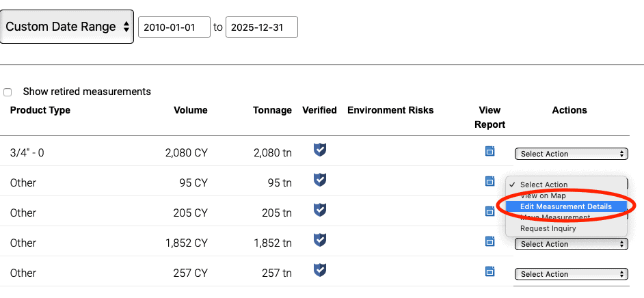
Task: Pick the checked Select Action menu option
Action: pos(544,185)
